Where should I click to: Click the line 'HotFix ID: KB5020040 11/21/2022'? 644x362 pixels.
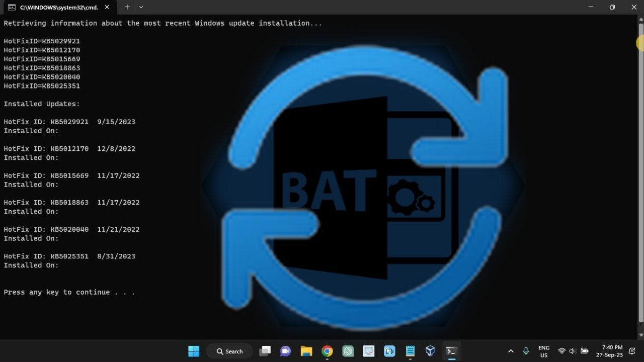(71, 230)
